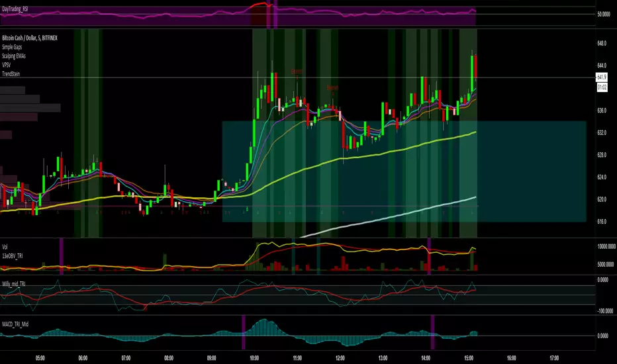617x364 pixels.
Task: Click the 14:00 time axis label
Action: [426, 358]
